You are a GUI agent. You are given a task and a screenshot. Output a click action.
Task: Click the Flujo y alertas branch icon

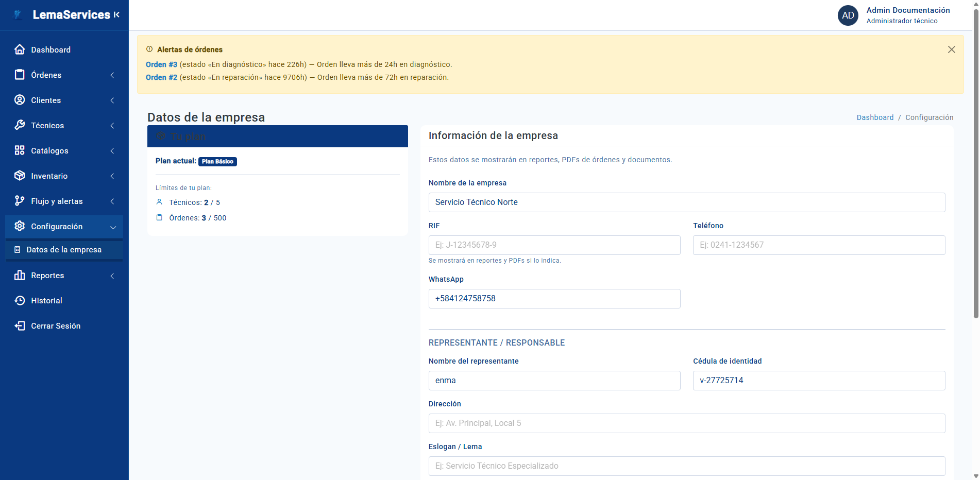coord(20,201)
